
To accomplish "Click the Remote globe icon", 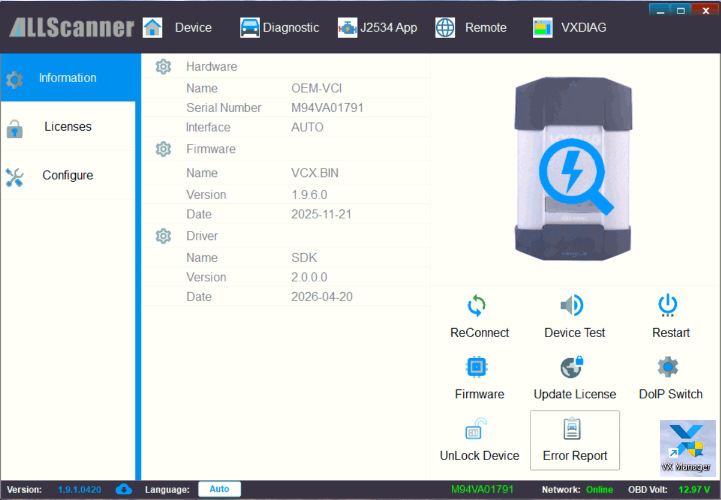I will coord(445,28).
